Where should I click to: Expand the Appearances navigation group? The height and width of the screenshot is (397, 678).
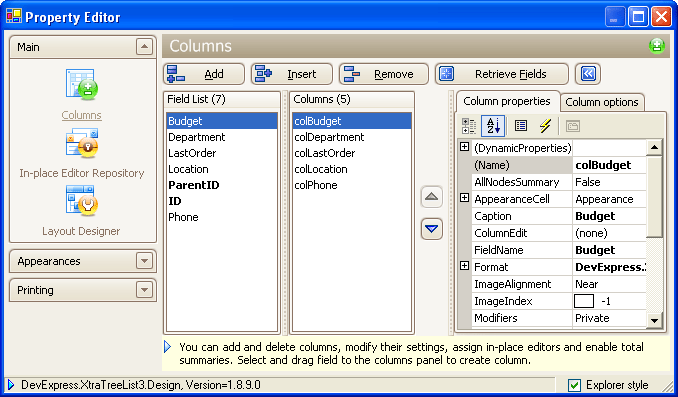tap(144, 261)
